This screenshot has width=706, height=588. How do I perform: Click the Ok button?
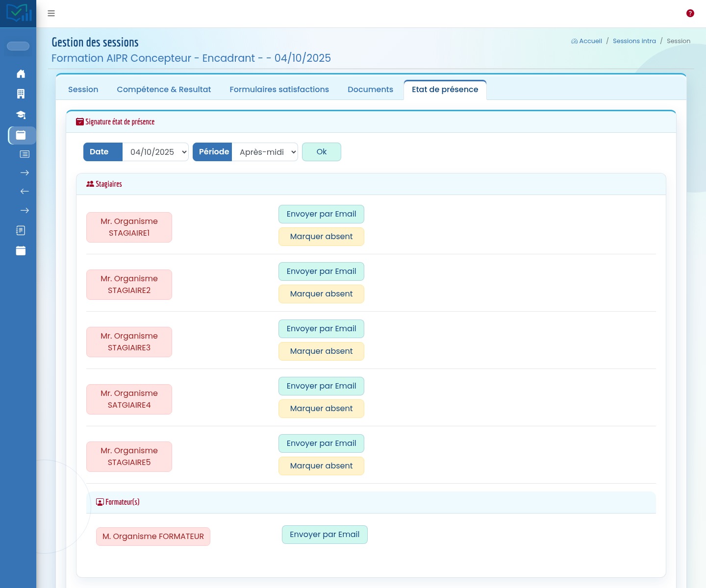click(x=322, y=152)
